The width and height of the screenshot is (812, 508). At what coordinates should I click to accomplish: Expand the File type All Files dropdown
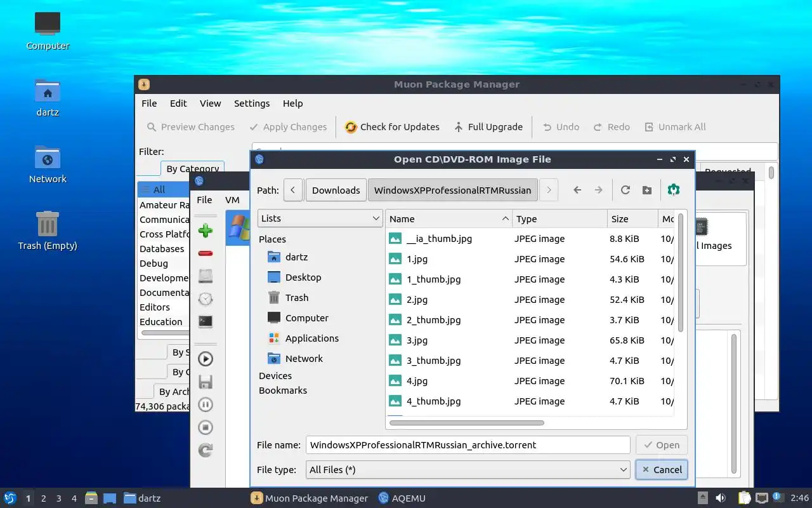(x=468, y=470)
